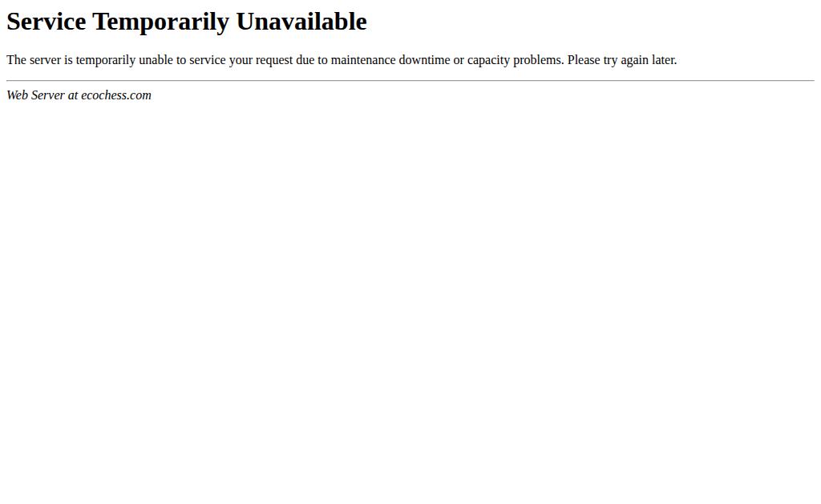Click "The server" at the paragraph start
The width and height of the screenshot is (821, 504).
[34, 60]
